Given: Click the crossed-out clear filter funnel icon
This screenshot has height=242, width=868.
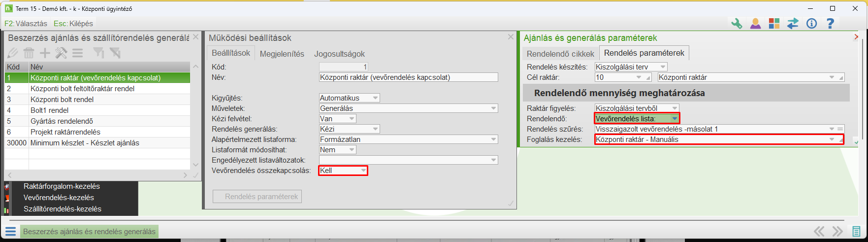Looking at the screenshot, I should (x=115, y=53).
